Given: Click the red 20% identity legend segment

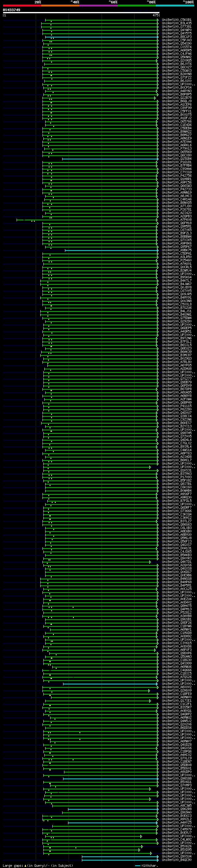Looking at the screenshot, I should point(22,6).
